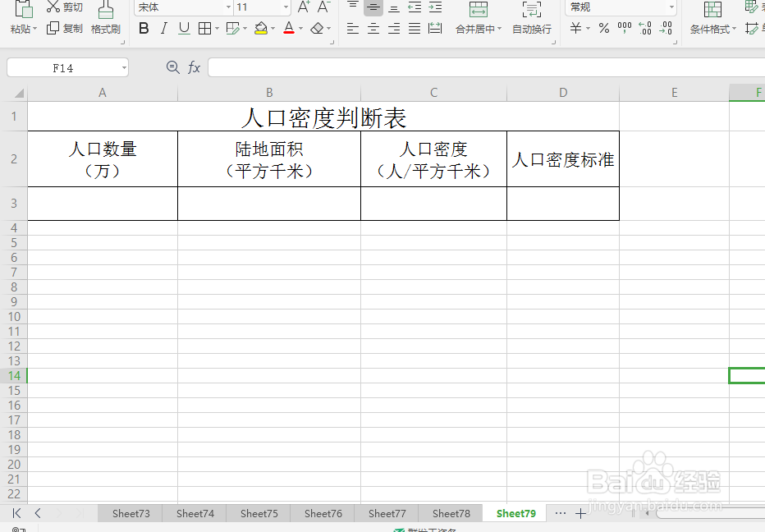Click the zoom magnifier in formula bar
Image resolution: width=765 pixels, height=532 pixels.
pos(172,67)
